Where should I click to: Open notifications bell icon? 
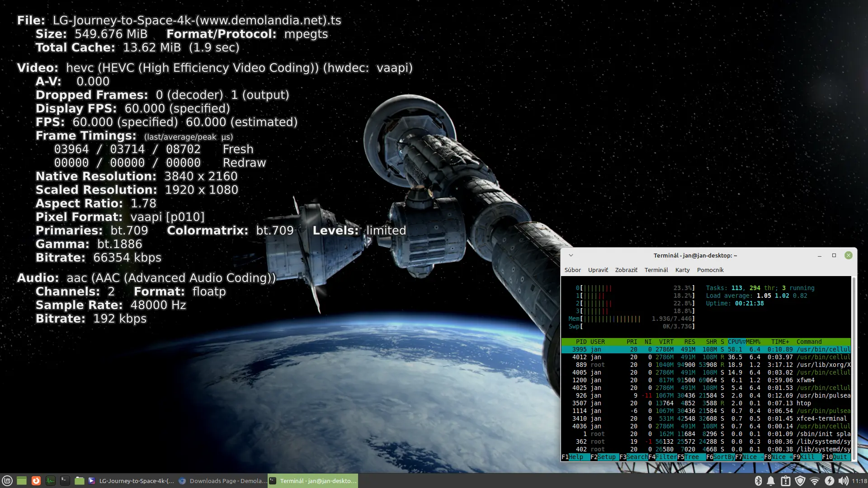point(771,481)
